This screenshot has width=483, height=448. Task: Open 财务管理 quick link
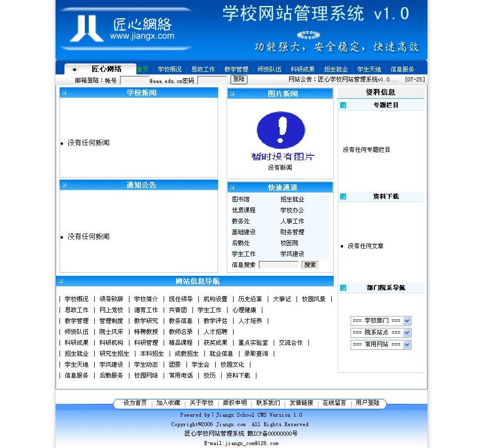[x=292, y=232]
